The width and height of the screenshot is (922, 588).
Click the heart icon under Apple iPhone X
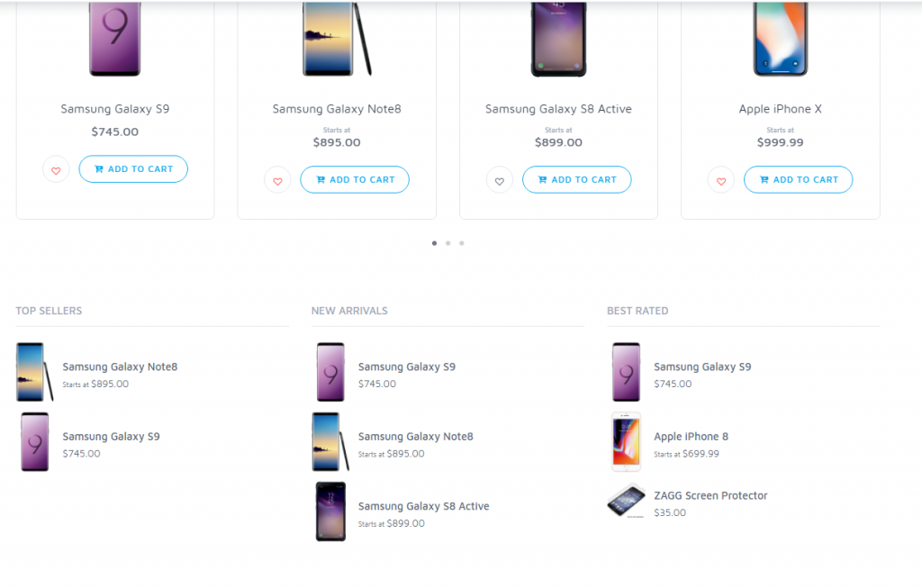click(721, 180)
